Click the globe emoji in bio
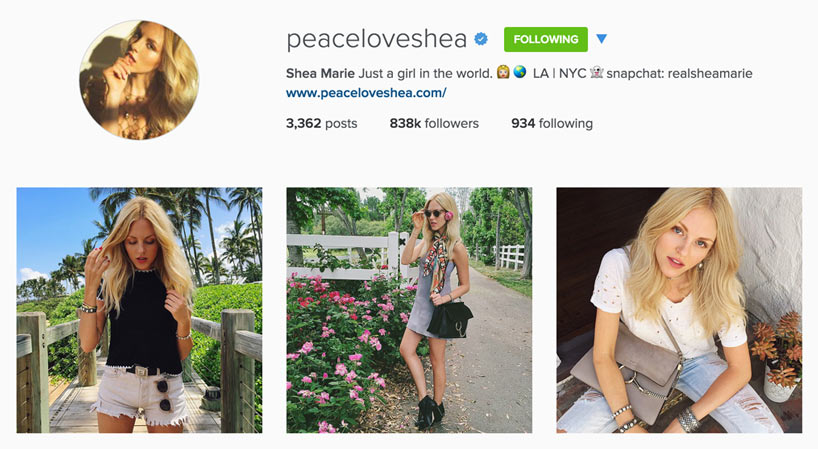This screenshot has height=449, width=818. tap(520, 72)
